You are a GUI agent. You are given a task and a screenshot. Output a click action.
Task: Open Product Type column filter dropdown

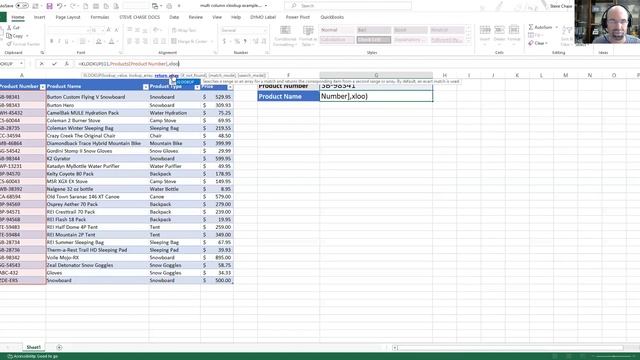[197, 87]
